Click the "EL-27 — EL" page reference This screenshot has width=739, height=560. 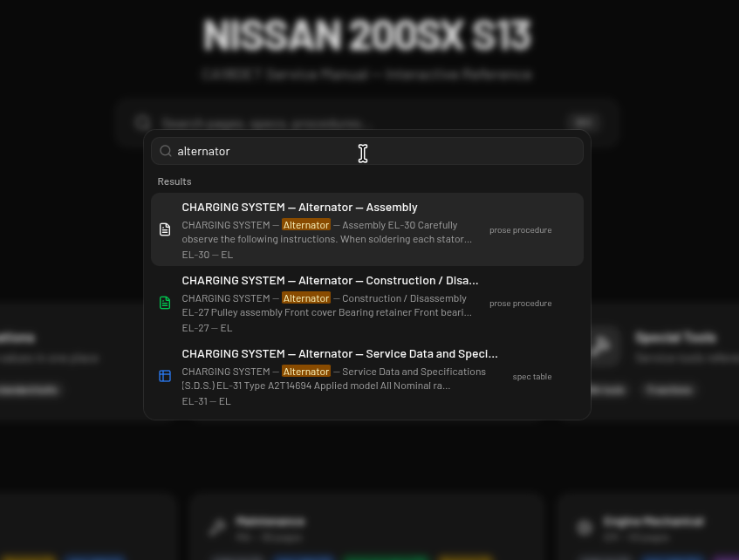[207, 328]
